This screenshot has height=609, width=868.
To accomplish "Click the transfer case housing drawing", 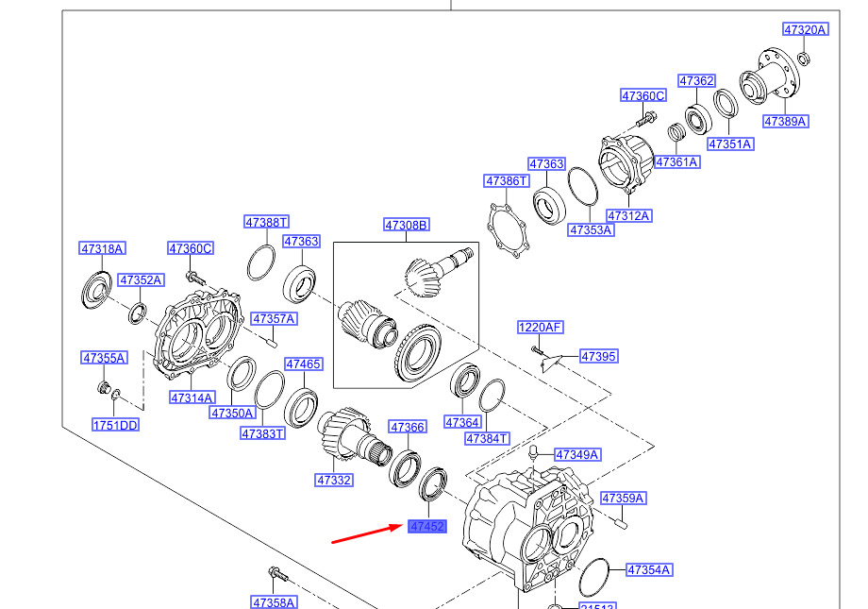I will [x=528, y=529].
